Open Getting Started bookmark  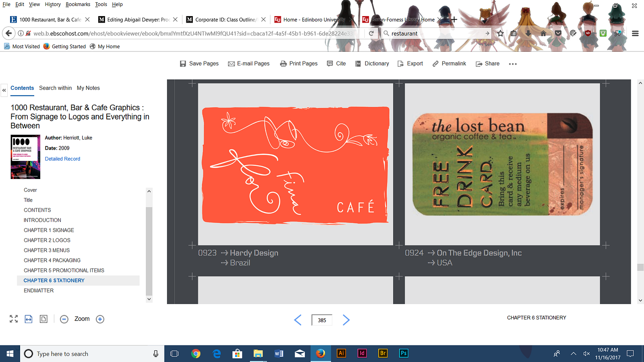click(65, 47)
